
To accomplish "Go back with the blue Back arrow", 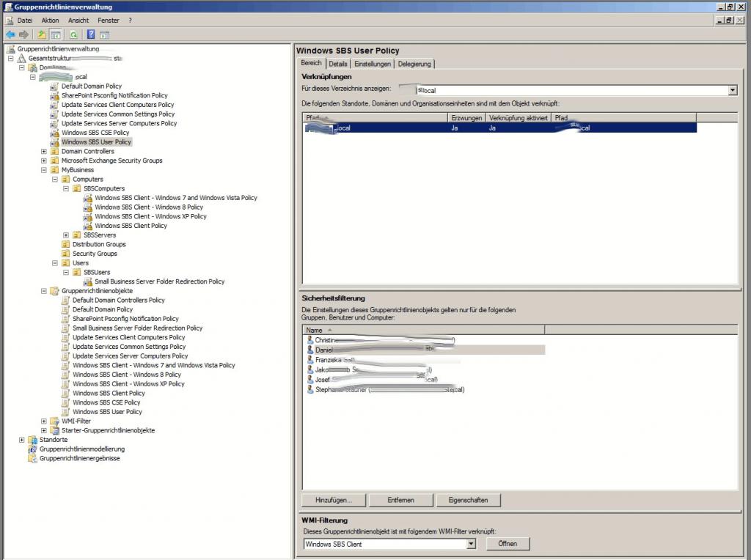I will [x=10, y=34].
